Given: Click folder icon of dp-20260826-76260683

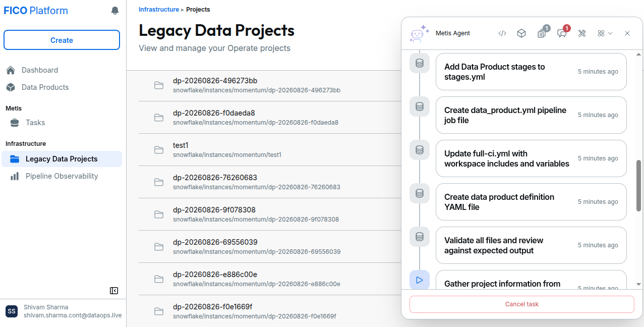Looking at the screenshot, I should 159,182.
